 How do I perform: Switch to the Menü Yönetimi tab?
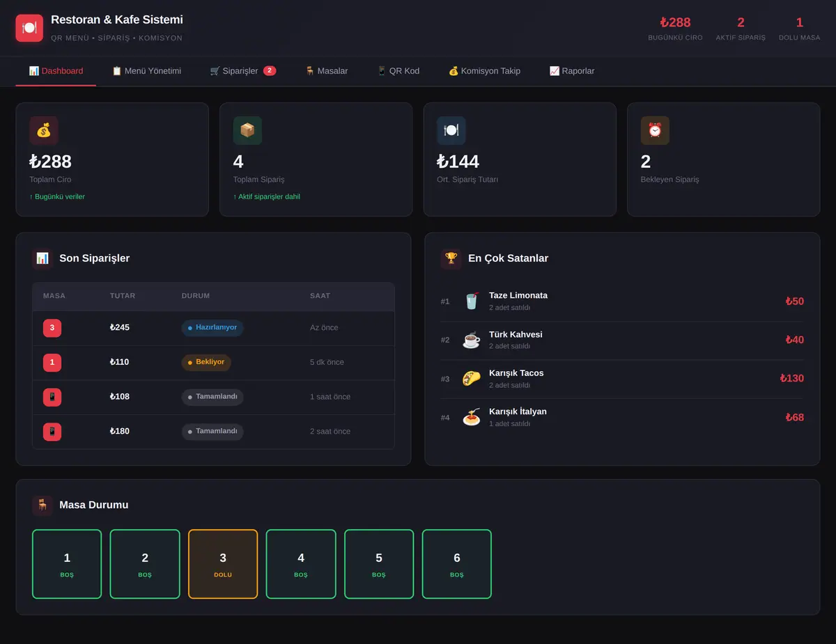tap(146, 71)
